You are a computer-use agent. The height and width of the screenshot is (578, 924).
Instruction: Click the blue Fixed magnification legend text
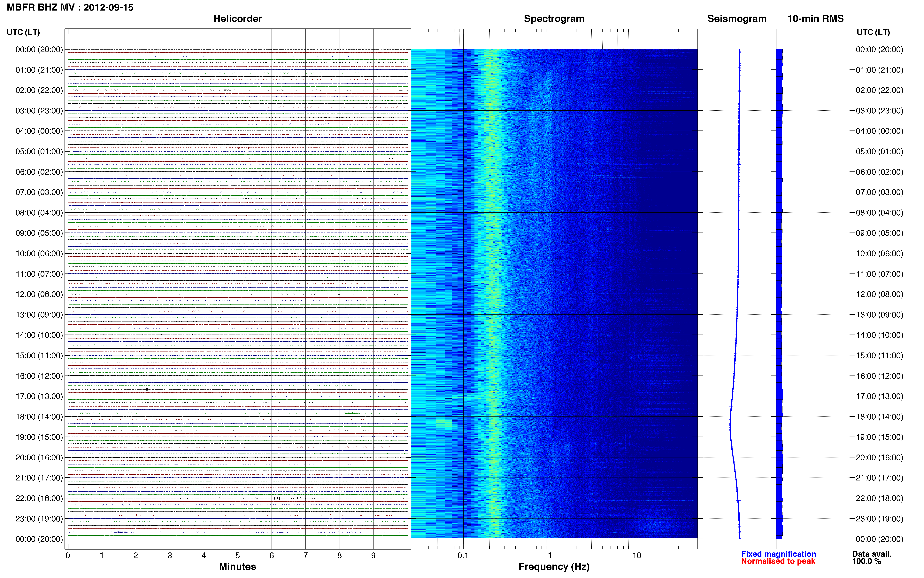(778, 554)
